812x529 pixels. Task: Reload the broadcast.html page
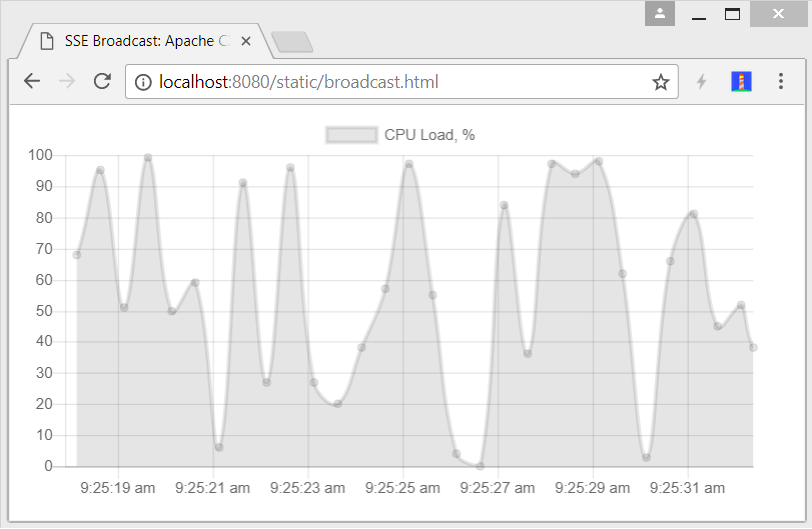pos(102,81)
